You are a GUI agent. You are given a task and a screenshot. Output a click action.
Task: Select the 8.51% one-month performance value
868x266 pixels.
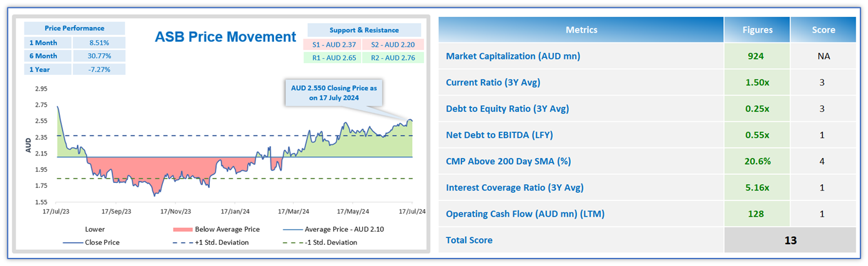pyautogui.click(x=99, y=42)
